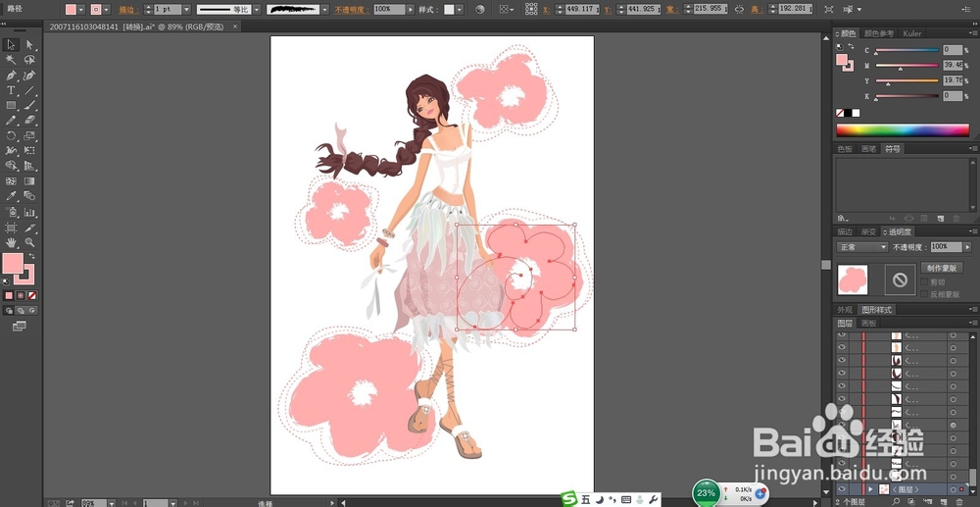This screenshot has width=980, height=507.
Task: Set paint mode to Gradient
Action: coord(21,295)
